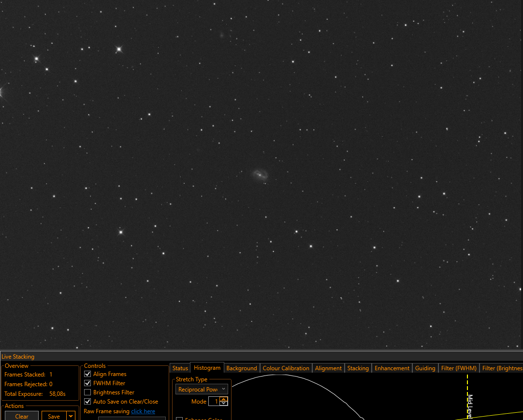This screenshot has height=420, width=523.
Task: Expand the Stretch Type combo box
Action: (202, 389)
